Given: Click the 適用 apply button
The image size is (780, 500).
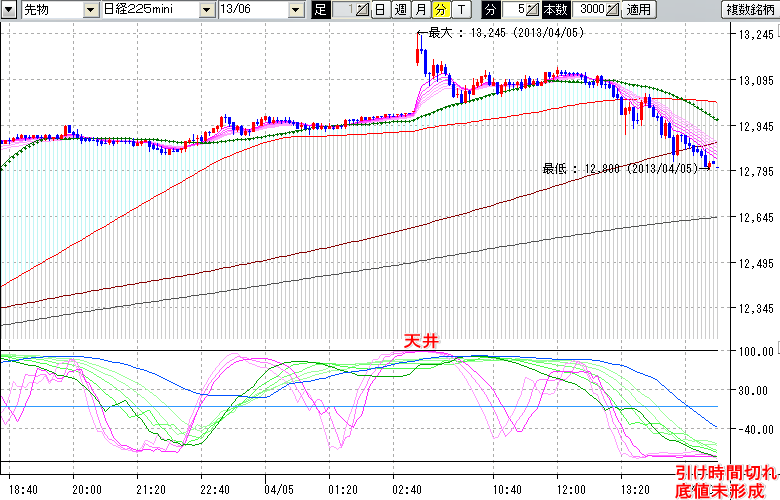Looking at the screenshot, I should [637, 10].
